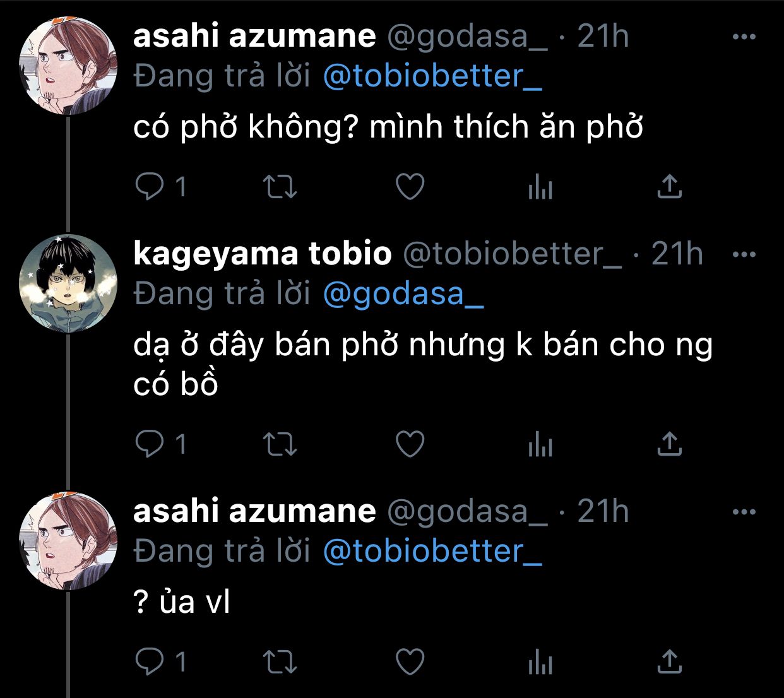Retweet asahi's first tweet about phở
The height and width of the screenshot is (698, 784).
tap(280, 186)
